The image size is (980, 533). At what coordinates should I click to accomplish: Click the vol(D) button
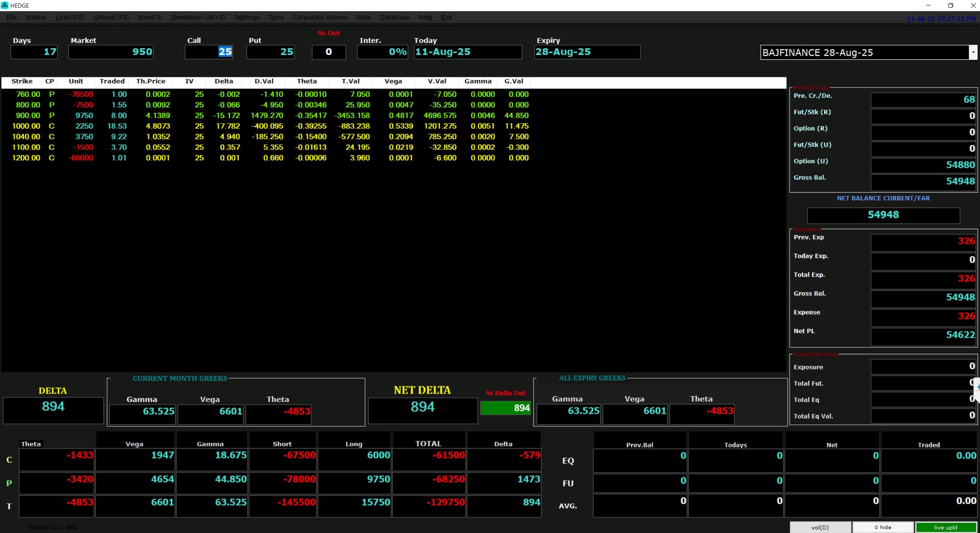coord(820,527)
